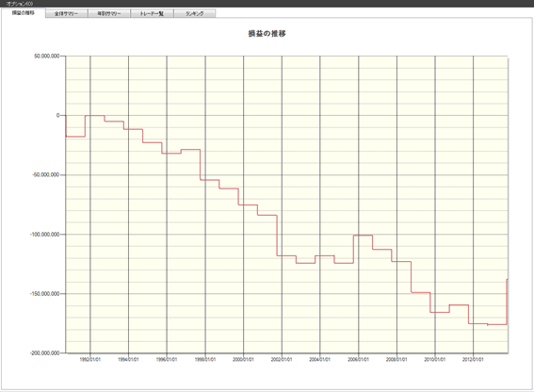Click the -150,000,000 y-axis label
Viewport: 534px width, 392px height.
click(44, 294)
